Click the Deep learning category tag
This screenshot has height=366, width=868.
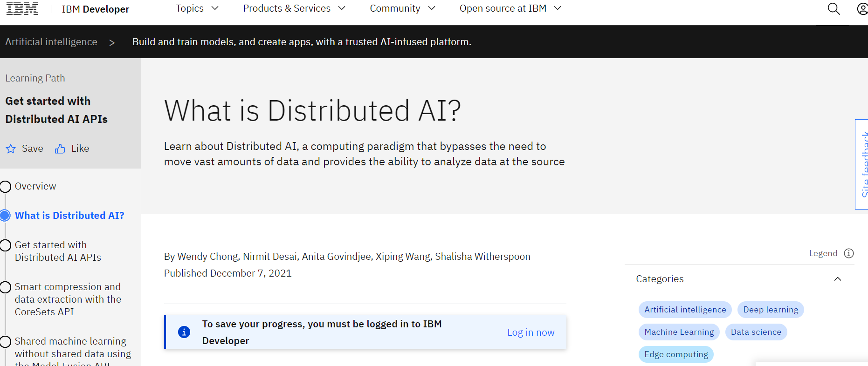pyautogui.click(x=771, y=310)
